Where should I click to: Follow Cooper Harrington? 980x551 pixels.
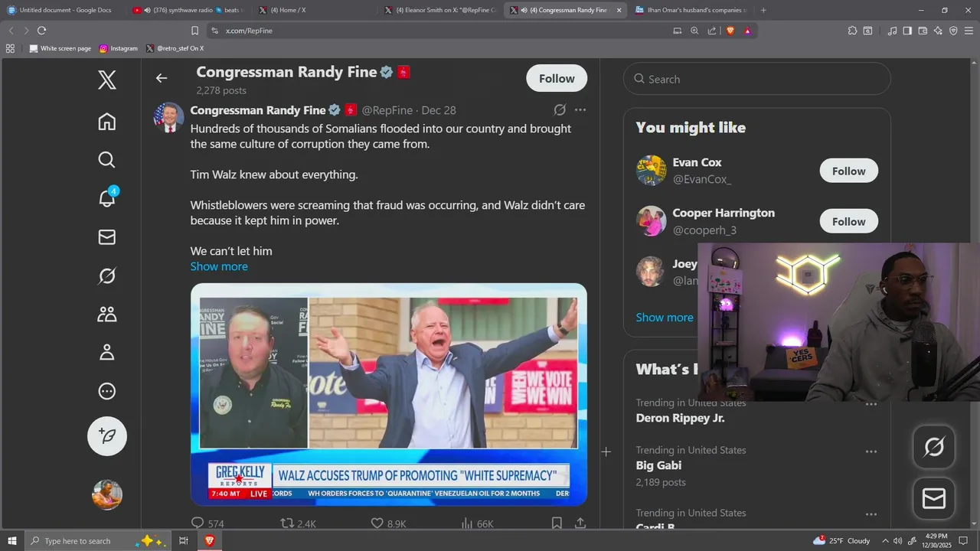tap(849, 221)
